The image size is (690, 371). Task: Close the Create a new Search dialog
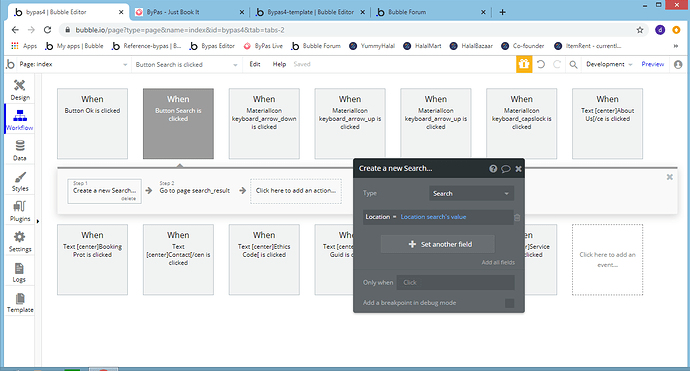pos(518,169)
